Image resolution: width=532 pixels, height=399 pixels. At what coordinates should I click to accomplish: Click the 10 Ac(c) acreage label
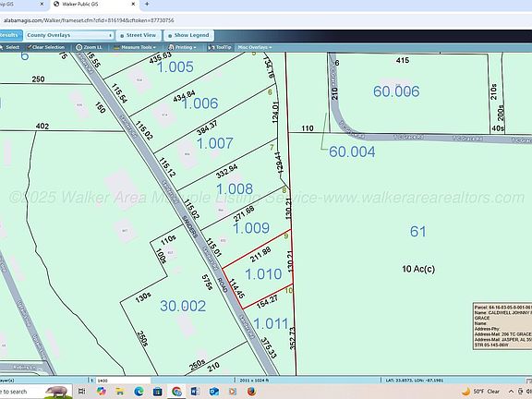[x=418, y=269]
